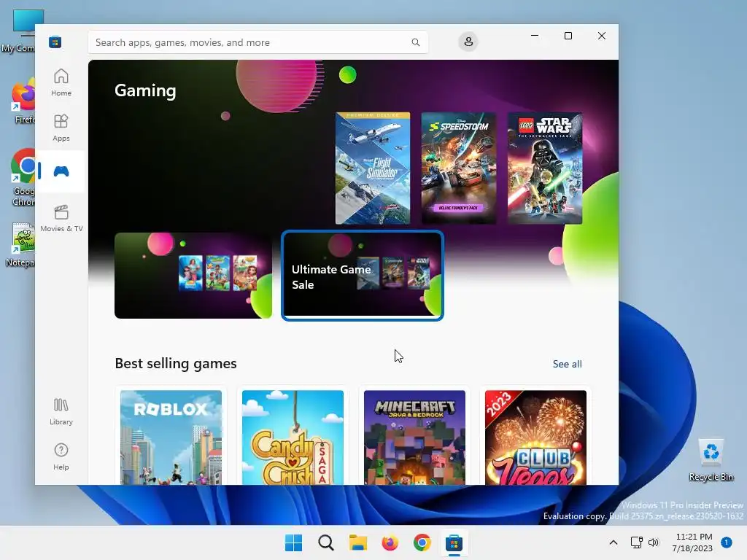Open the LEGO Star Wars game tile
This screenshot has width=747, height=560.
click(x=544, y=168)
